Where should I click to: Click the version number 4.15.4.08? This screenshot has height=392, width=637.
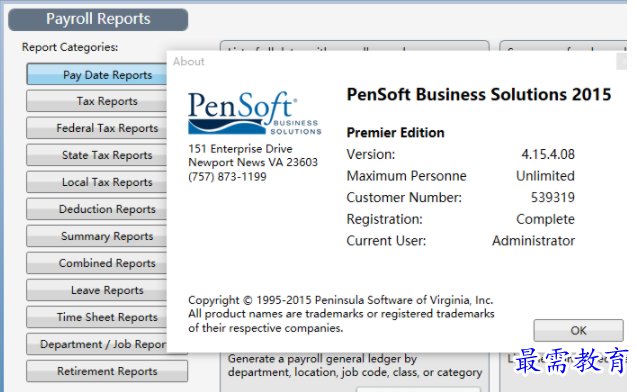point(548,154)
